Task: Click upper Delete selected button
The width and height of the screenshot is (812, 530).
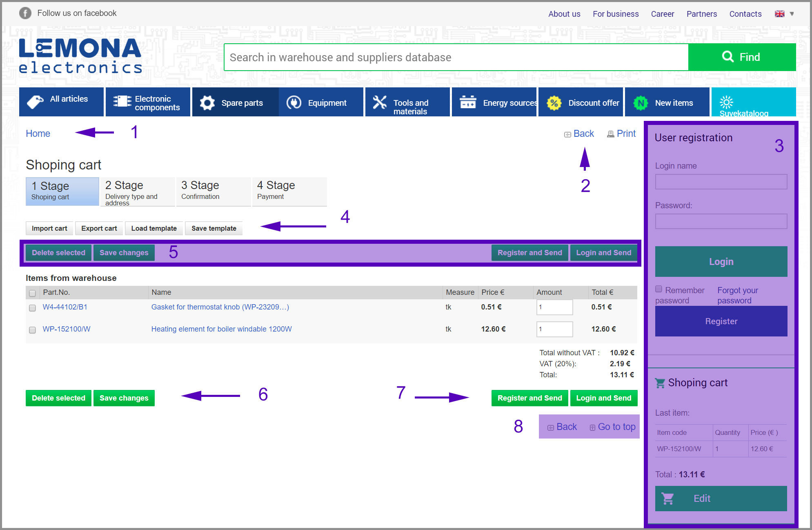Action: tap(58, 253)
